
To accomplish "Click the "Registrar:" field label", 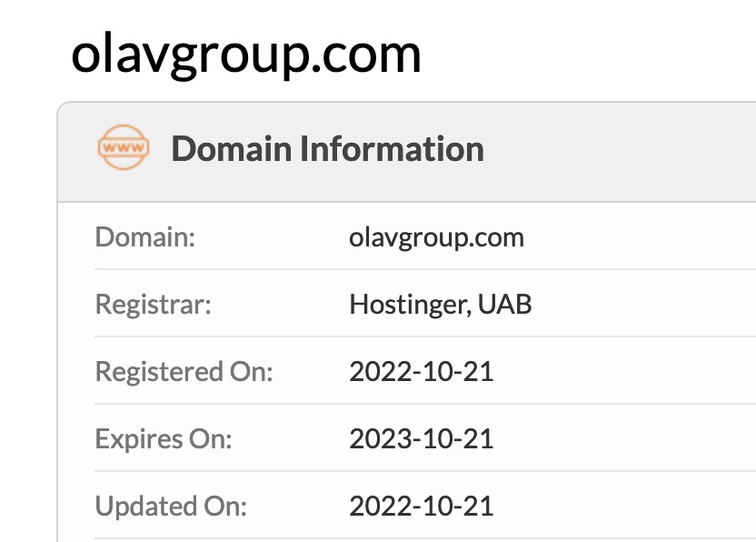I will (153, 304).
